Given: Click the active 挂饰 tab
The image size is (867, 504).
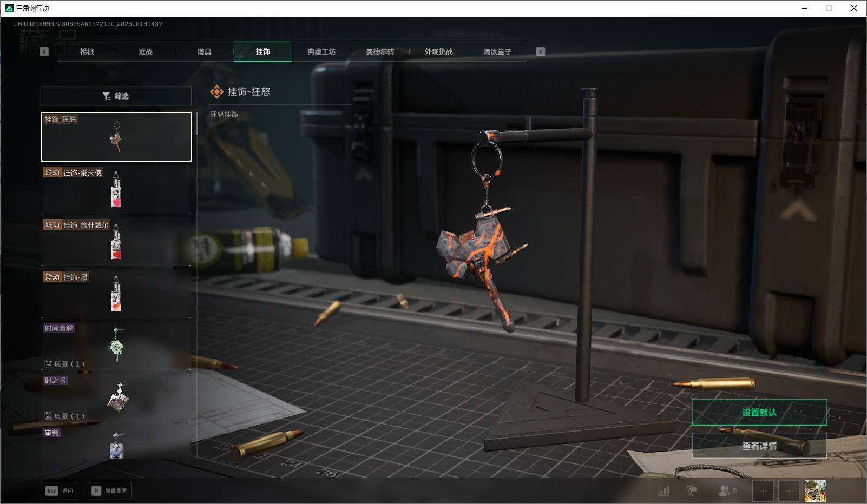Looking at the screenshot, I should pyautogui.click(x=263, y=51).
